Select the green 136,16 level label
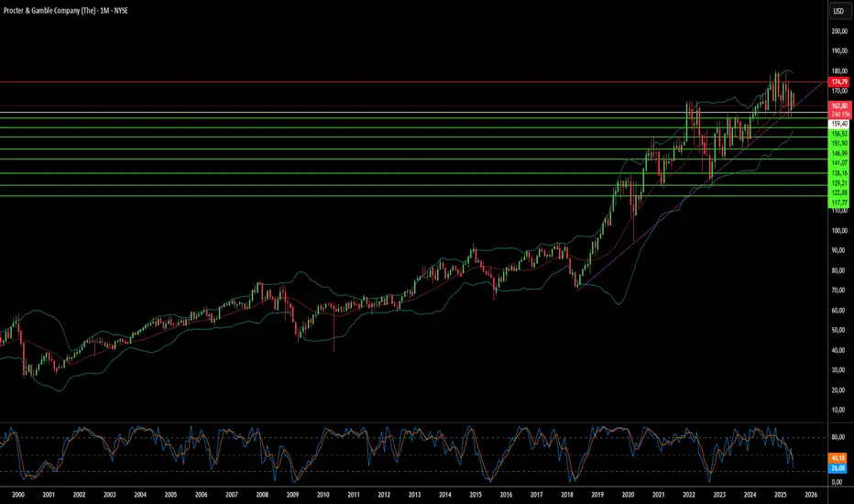The width and height of the screenshot is (854, 504). point(839,173)
